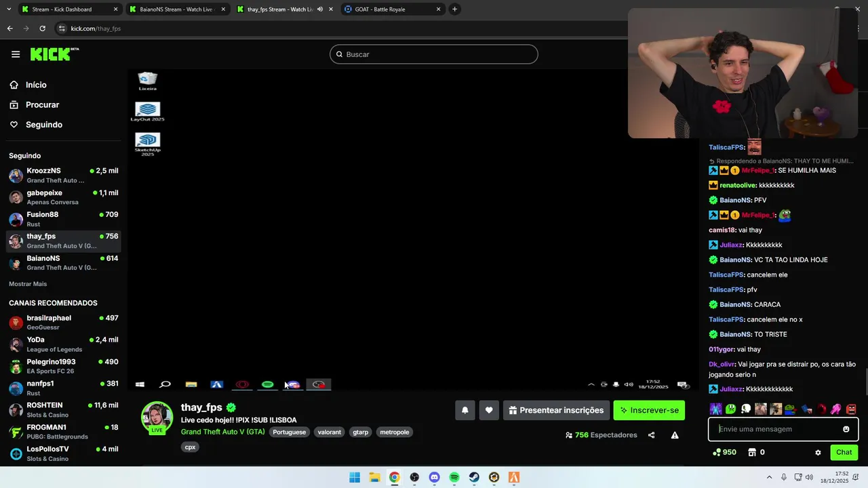Open FROGMAN1 recommended channel
Screen dimensions: 868x488
tap(64, 432)
